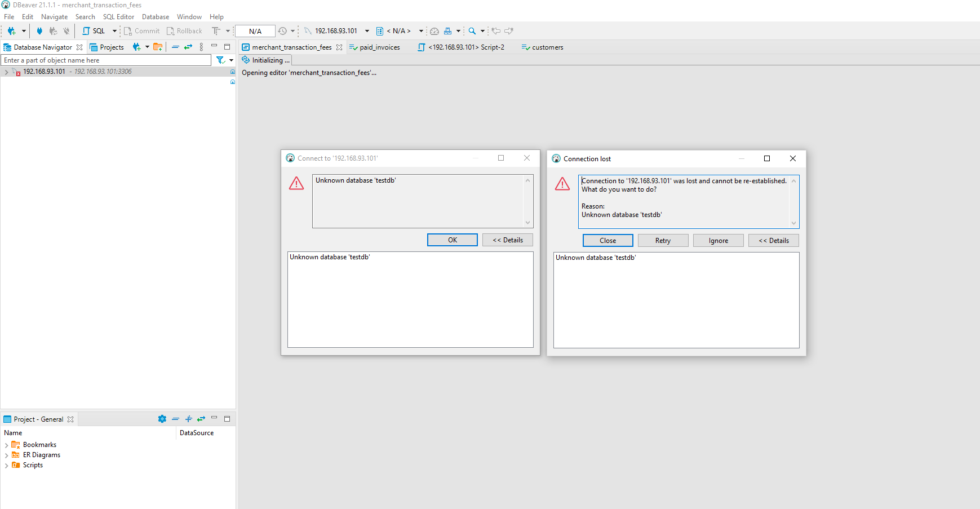
Task: Toggle link editor with navigator selection
Action: (x=188, y=47)
